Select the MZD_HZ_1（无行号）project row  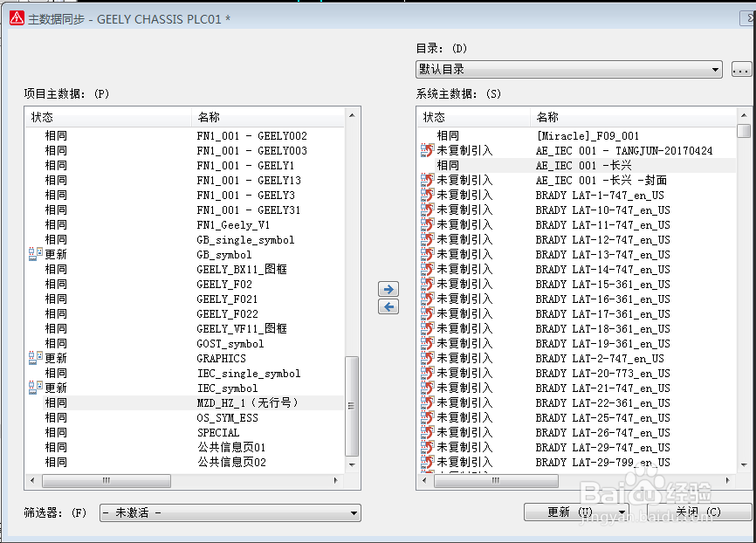(x=185, y=402)
